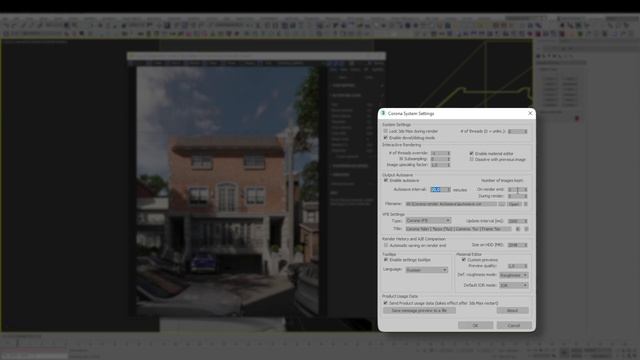Open the Default IOR mode dropdown

click(x=513, y=285)
